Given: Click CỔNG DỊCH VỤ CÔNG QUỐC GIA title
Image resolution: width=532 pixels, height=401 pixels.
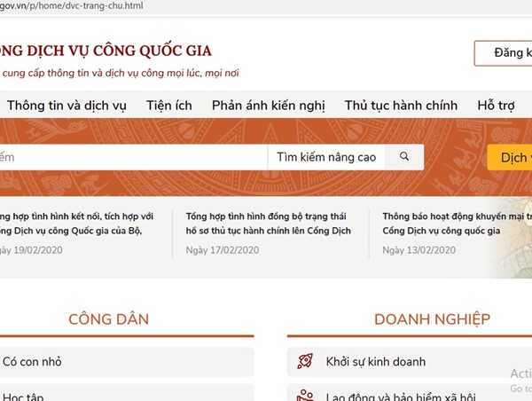Looking at the screenshot, I should click(x=106, y=51).
